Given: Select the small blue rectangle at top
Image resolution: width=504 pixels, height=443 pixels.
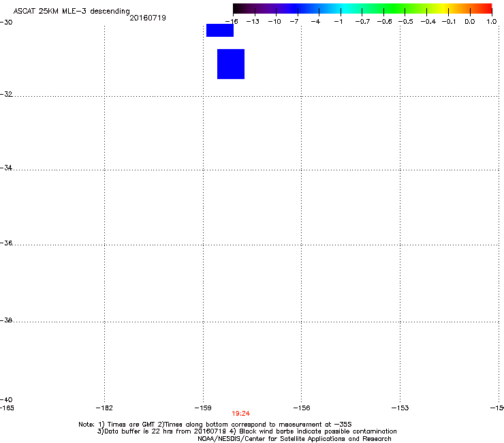Looking at the screenshot, I should (x=220, y=30).
